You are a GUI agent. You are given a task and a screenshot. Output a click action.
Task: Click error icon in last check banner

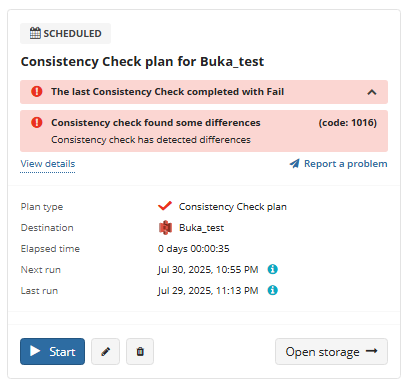[x=37, y=91]
